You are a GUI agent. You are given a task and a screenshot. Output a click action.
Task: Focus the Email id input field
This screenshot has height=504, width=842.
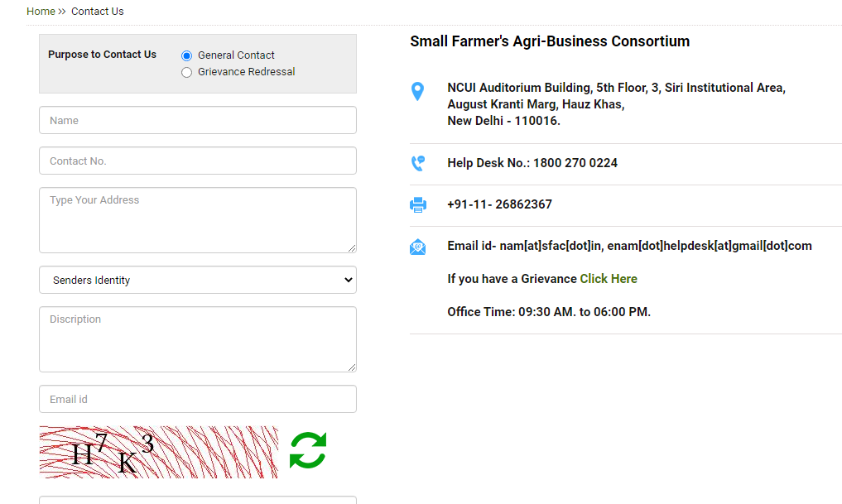[x=198, y=399]
